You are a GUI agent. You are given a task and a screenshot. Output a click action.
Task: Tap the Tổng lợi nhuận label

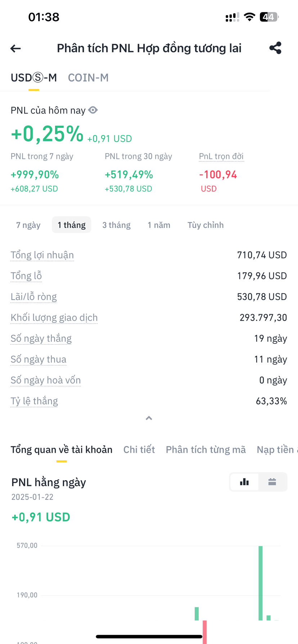click(x=42, y=255)
